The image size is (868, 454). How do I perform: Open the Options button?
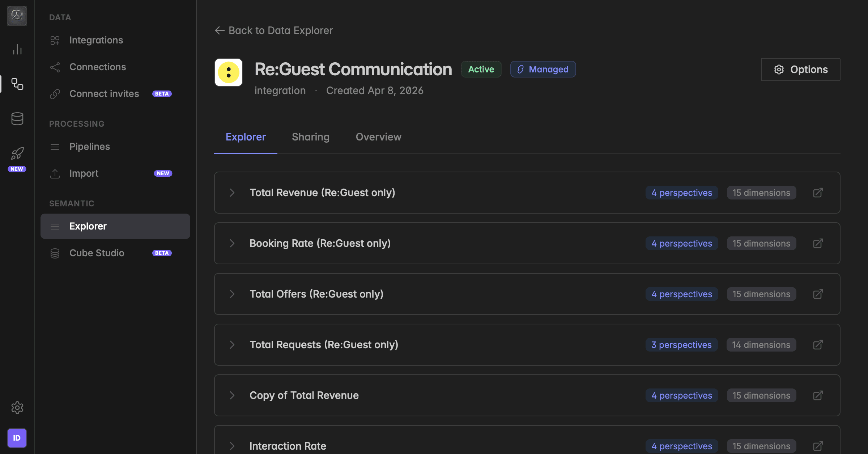pos(800,70)
